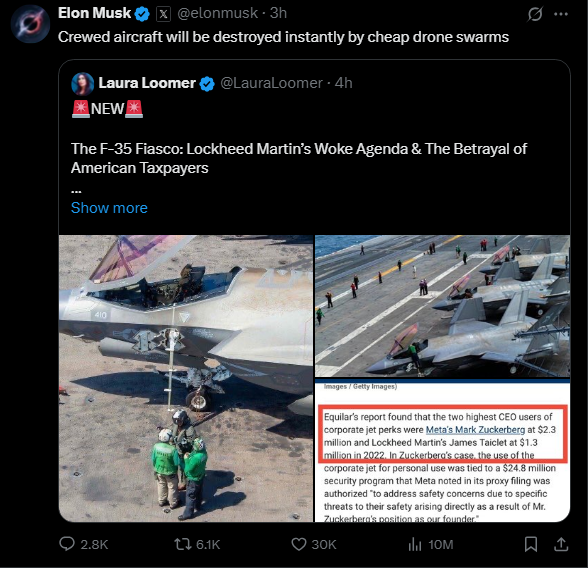
Task: Click the X affiliate badge icon
Action: click(163, 14)
